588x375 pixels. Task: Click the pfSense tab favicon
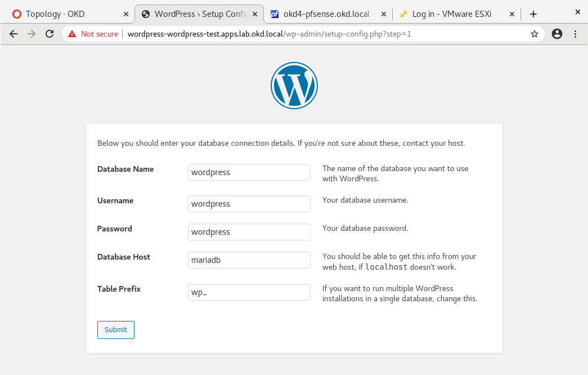tap(275, 14)
